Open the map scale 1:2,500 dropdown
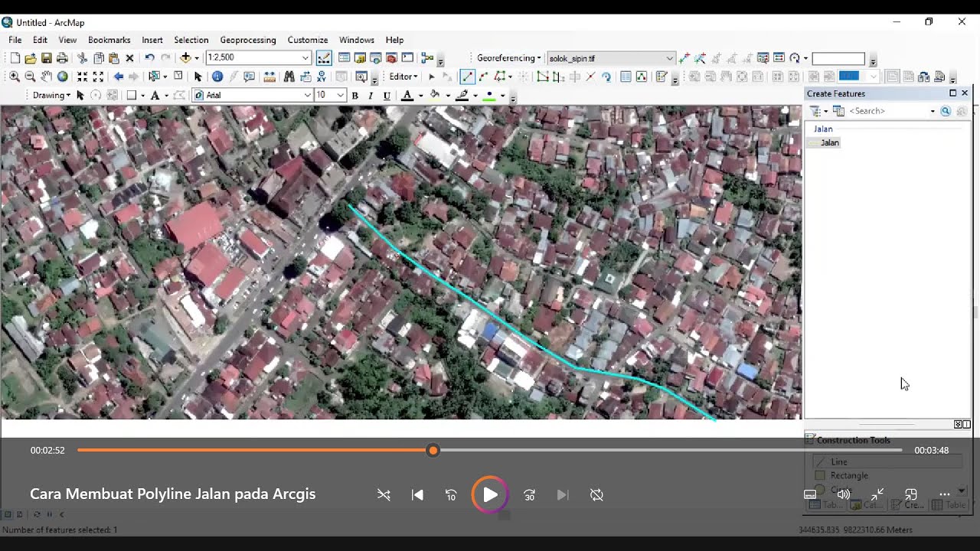The image size is (980, 551). pyautogui.click(x=305, y=58)
